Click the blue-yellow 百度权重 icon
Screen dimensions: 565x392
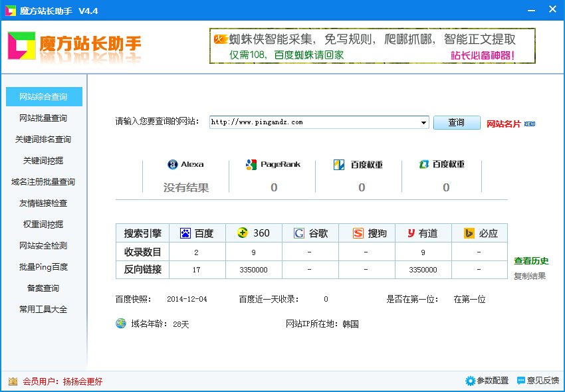point(339,165)
